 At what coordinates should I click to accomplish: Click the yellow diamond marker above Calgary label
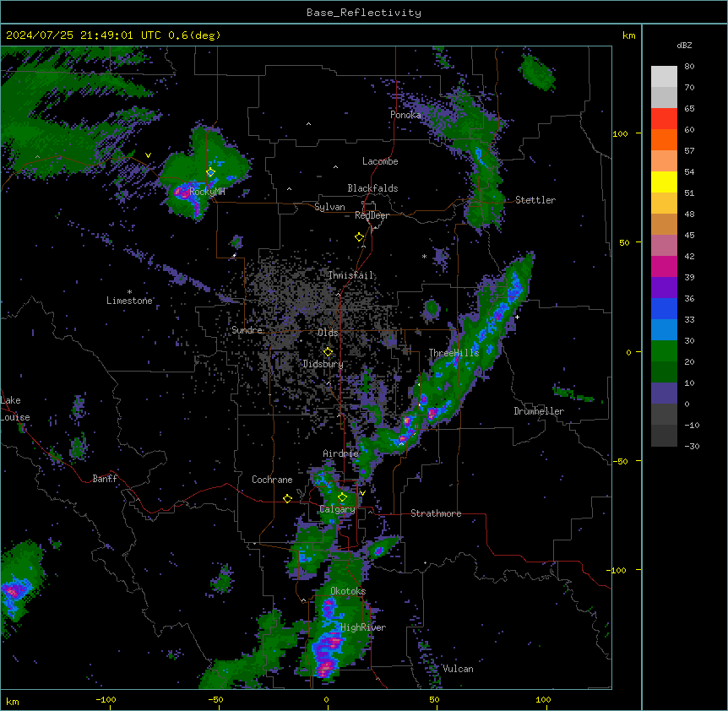point(342,497)
